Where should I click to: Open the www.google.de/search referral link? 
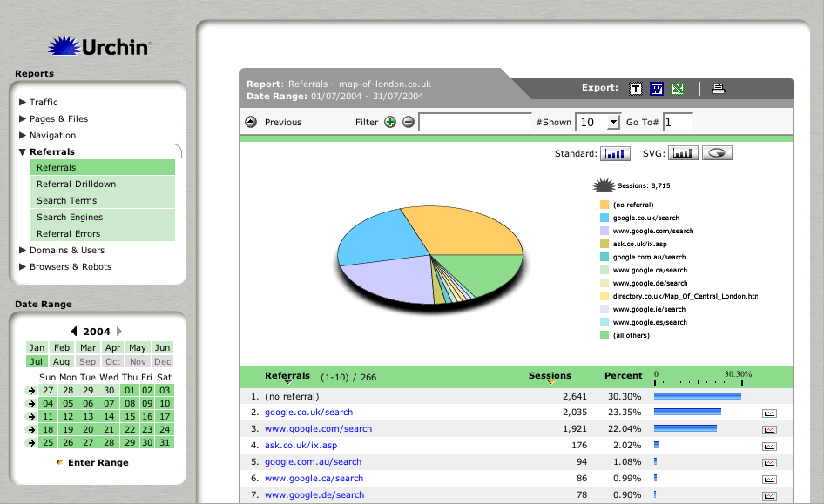(x=314, y=494)
